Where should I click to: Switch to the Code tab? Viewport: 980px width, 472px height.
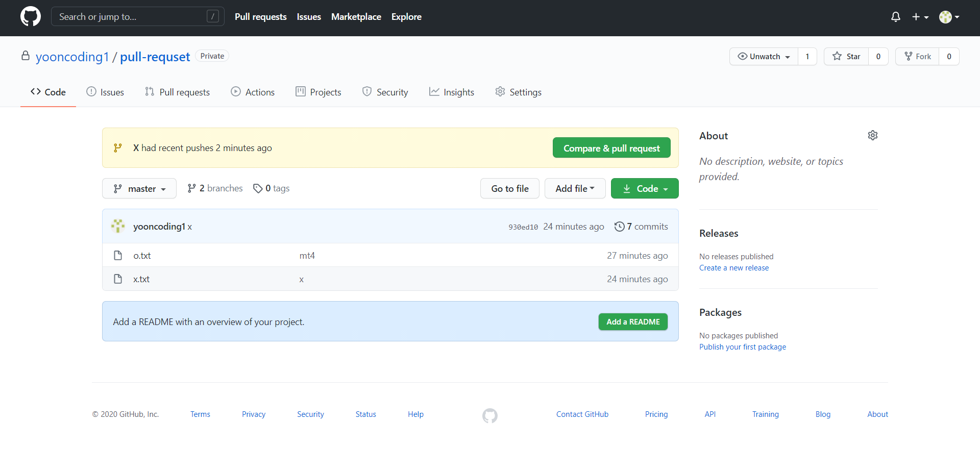(48, 92)
